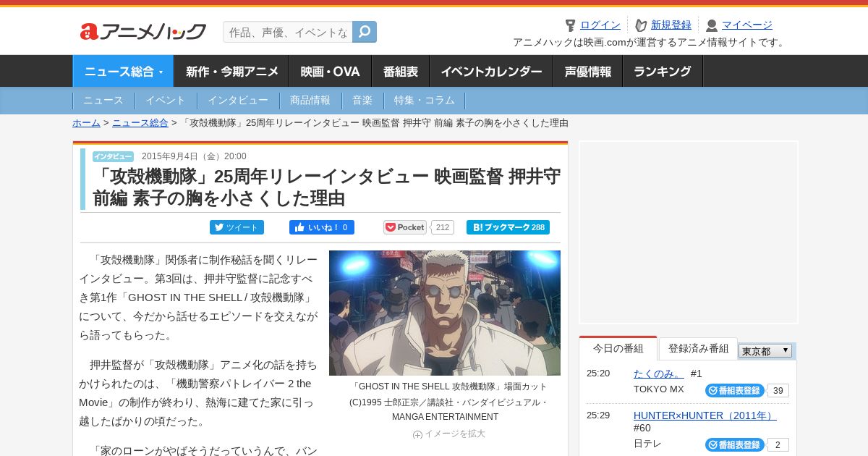Select 特集・コラム in the submenu bar

(x=425, y=100)
